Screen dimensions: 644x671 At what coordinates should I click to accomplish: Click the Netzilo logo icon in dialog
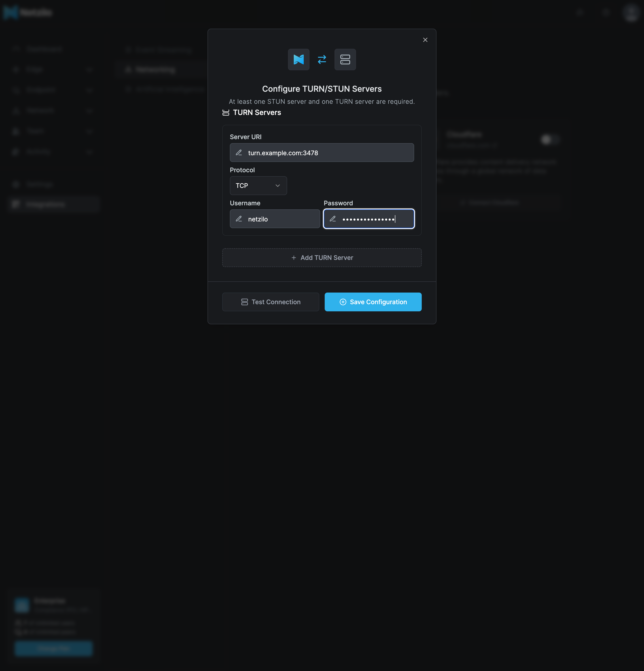(298, 59)
